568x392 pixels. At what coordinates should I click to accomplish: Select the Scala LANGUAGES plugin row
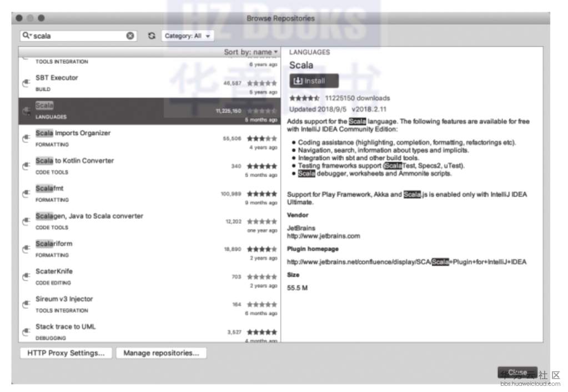pyautogui.click(x=149, y=111)
